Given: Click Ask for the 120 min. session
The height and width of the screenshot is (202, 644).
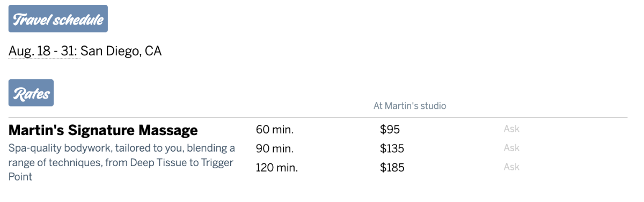Looking at the screenshot, I should click(x=511, y=167).
